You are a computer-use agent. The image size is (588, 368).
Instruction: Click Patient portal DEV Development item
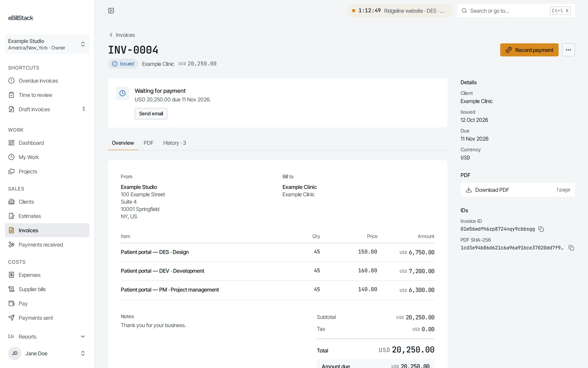point(162,271)
